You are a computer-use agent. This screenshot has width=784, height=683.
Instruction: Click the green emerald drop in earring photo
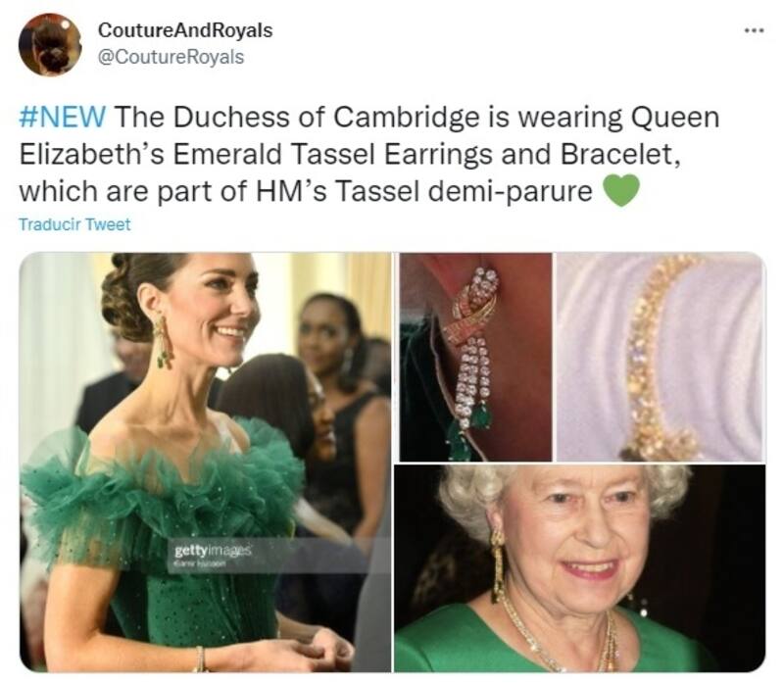[481, 416]
